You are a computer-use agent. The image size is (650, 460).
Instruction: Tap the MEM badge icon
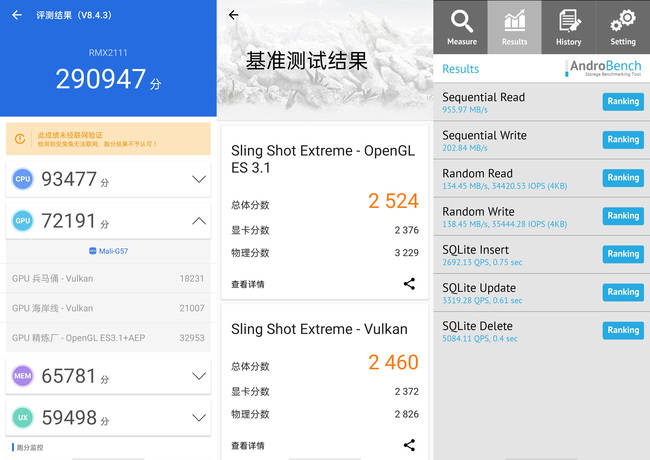[x=23, y=376]
